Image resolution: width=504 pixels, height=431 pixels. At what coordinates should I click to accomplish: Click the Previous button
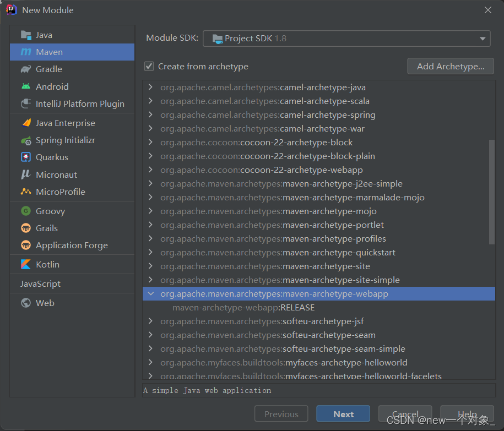(x=281, y=414)
